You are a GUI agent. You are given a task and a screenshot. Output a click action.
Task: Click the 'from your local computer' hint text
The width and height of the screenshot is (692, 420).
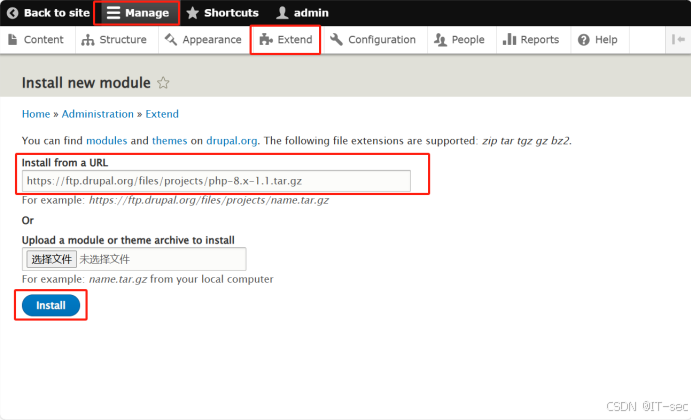[212, 279]
